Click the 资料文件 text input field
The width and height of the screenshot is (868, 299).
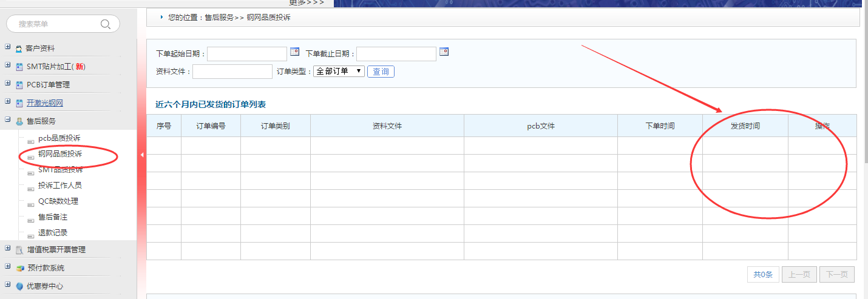coord(232,72)
